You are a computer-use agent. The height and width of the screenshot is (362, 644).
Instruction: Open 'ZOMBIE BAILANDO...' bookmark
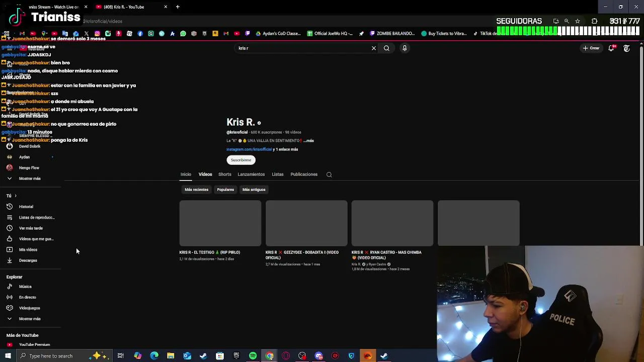(x=392, y=34)
